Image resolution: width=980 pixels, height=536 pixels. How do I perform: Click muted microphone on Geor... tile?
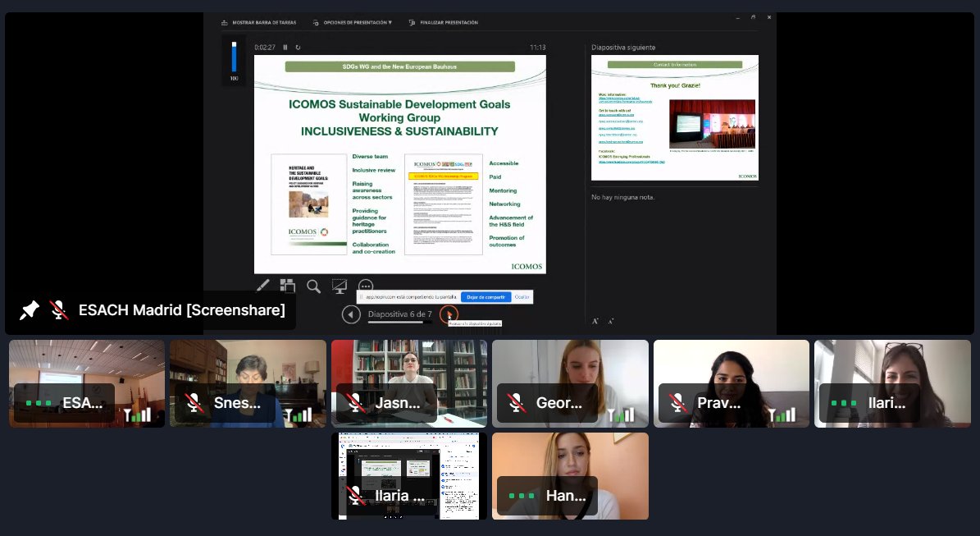(x=517, y=403)
